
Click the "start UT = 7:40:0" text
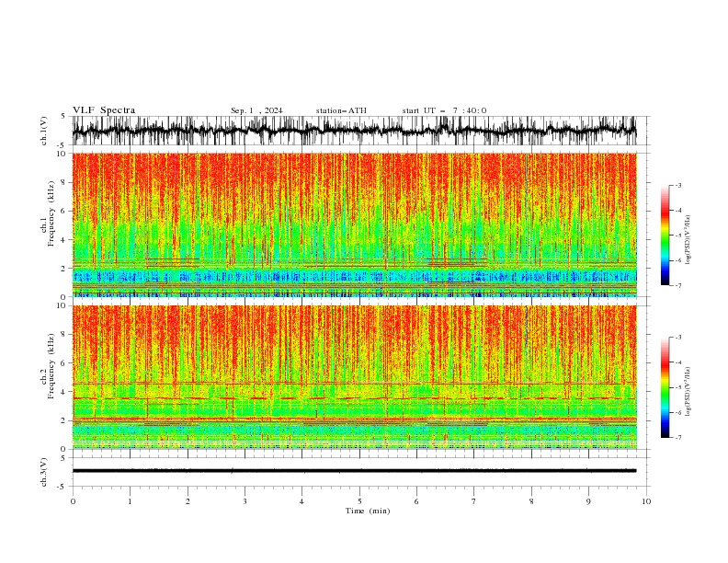coord(444,110)
